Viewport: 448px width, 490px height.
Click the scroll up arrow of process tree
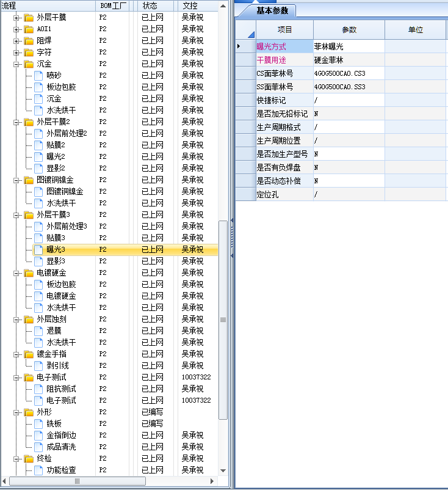pos(223,6)
